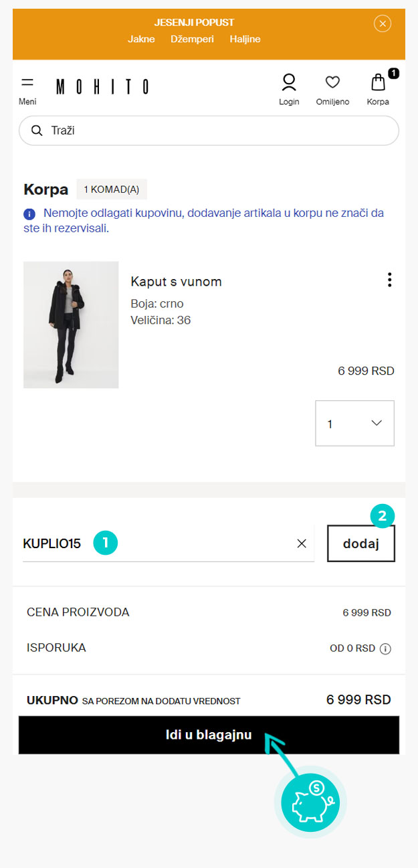
Task: Select Džemperi in the promo banner
Action: click(x=192, y=39)
